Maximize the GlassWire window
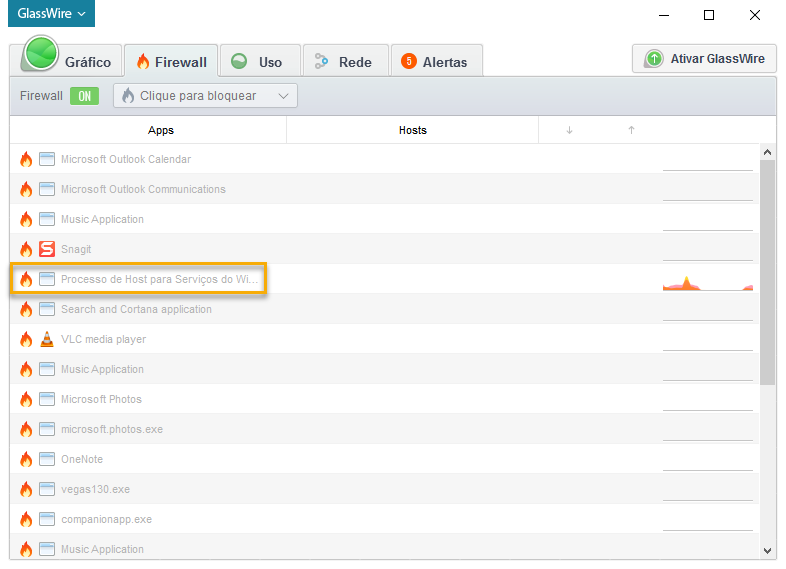 (x=709, y=15)
